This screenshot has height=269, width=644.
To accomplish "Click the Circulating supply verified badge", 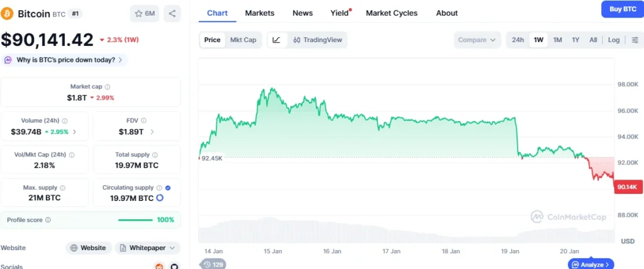I will point(167,188).
